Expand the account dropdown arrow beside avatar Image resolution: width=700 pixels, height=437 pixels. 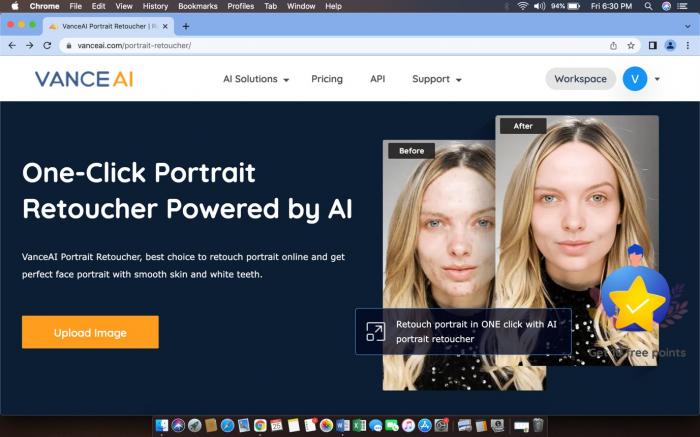657,79
